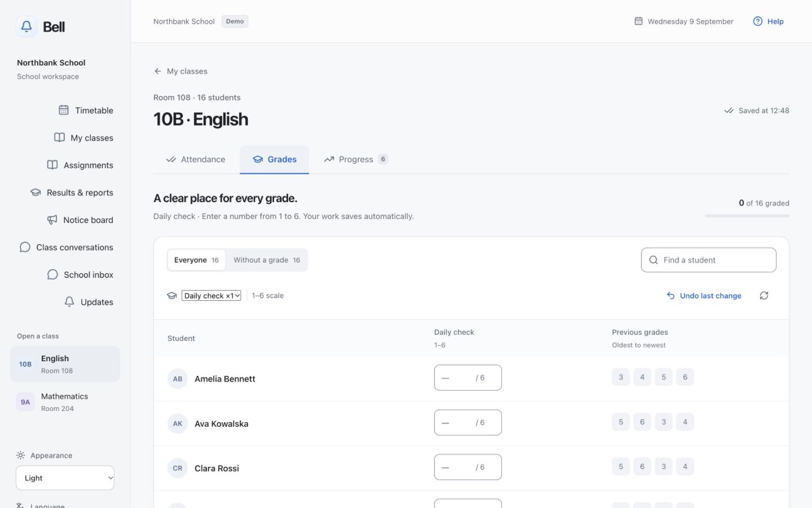This screenshot has width=812, height=508.
Task: Click Ava Kowalska's grade input
Action: click(x=468, y=422)
